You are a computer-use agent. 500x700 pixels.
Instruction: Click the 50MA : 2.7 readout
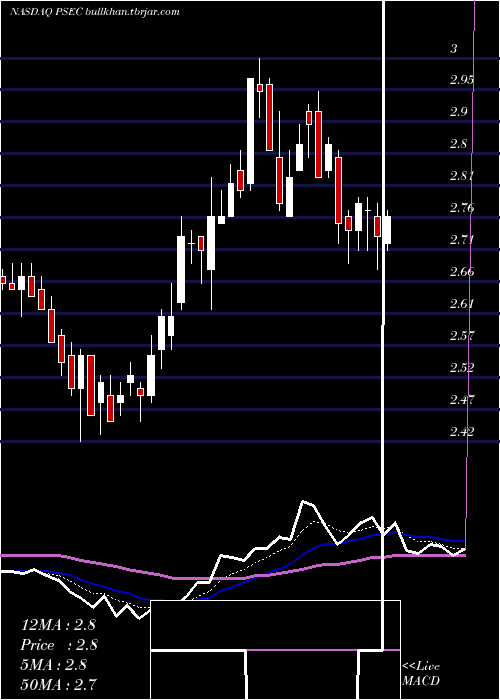tap(58, 684)
